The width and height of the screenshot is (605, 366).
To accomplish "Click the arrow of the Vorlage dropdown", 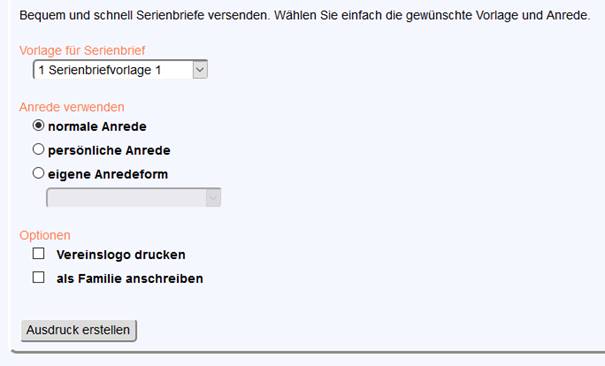I will click(x=200, y=70).
